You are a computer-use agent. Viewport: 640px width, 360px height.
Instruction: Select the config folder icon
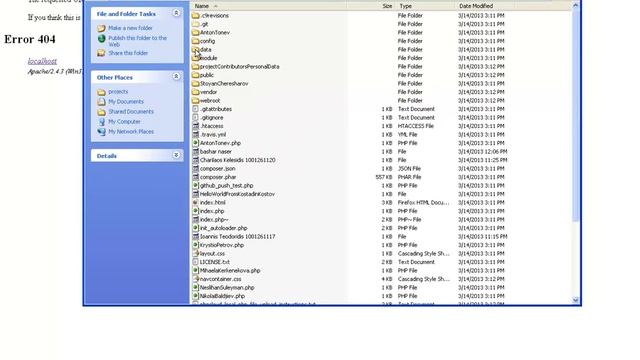(x=196, y=41)
